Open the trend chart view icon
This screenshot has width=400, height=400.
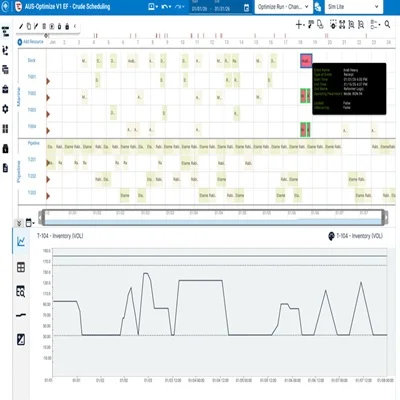pos(21,241)
